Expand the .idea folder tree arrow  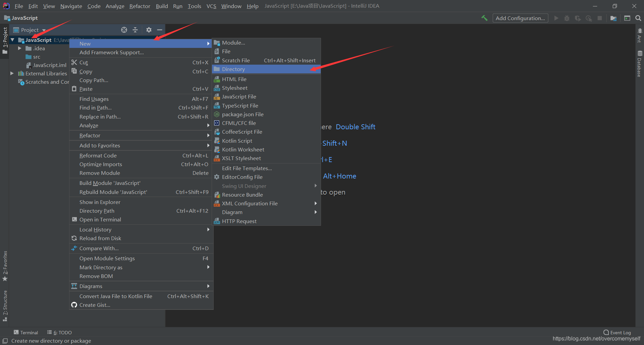tap(20, 48)
